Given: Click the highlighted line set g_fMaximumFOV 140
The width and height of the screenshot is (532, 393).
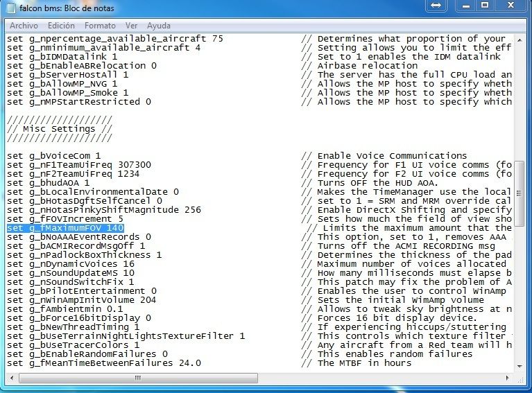Looking at the screenshot, I should [65, 228].
